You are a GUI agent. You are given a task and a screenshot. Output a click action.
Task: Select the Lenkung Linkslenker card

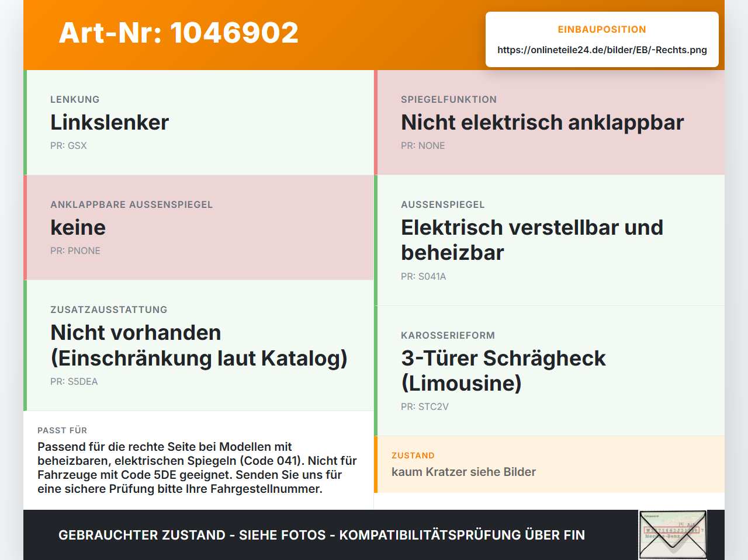(199, 123)
